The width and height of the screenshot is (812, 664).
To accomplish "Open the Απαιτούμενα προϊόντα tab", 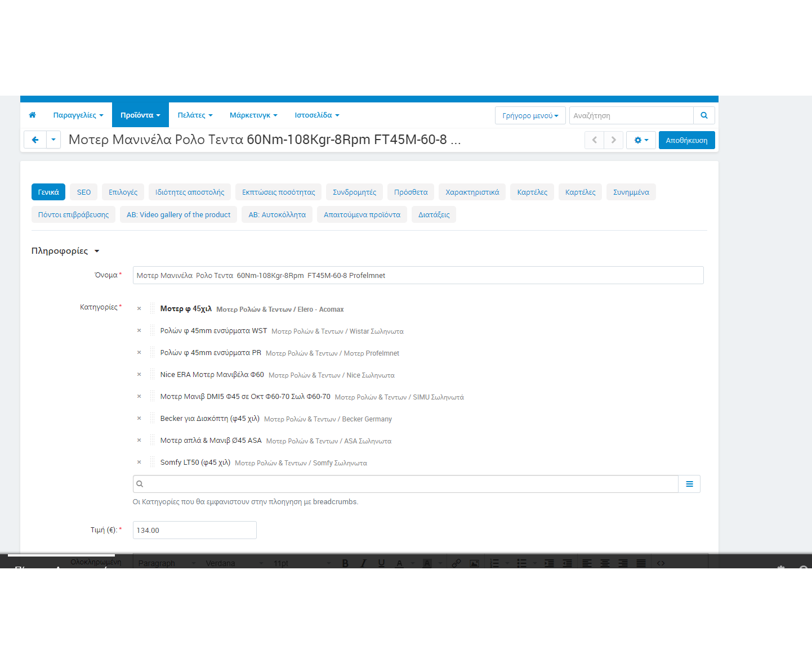I will 362,214.
